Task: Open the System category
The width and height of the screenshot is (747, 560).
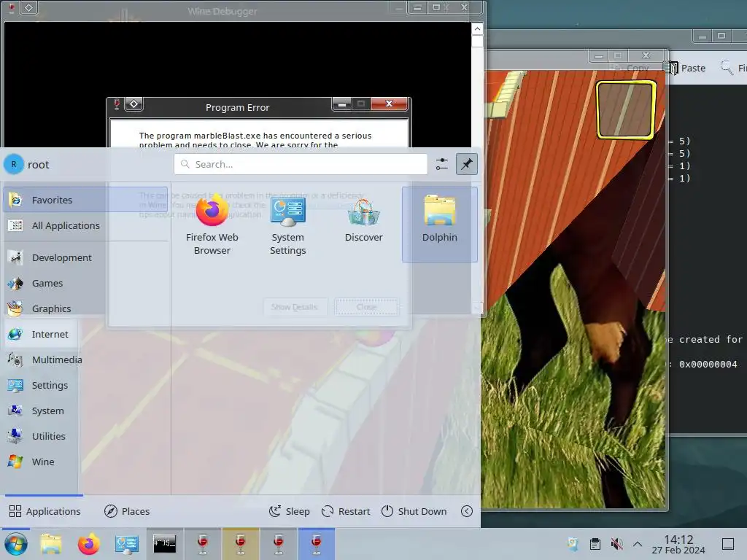Action: click(86, 411)
